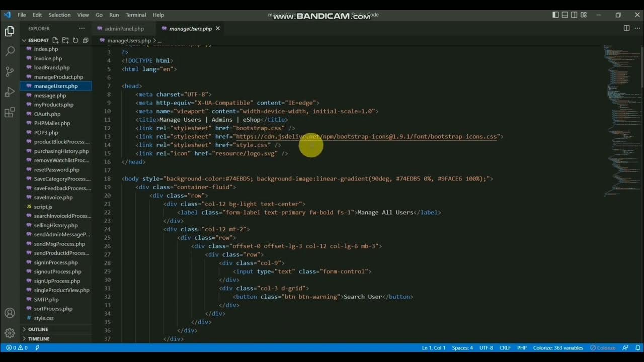Collapse all folders in Explorer
Image resolution: width=644 pixels, height=362 pixels.
pos(86,40)
